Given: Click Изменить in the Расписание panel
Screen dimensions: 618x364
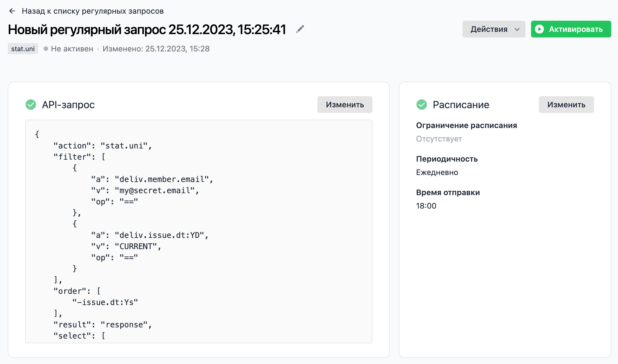Looking at the screenshot, I should 566,105.
